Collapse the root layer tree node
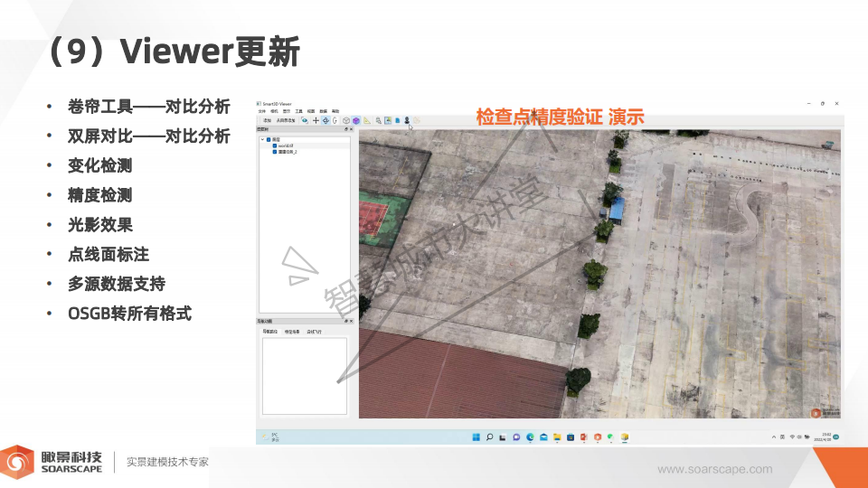 (262, 139)
